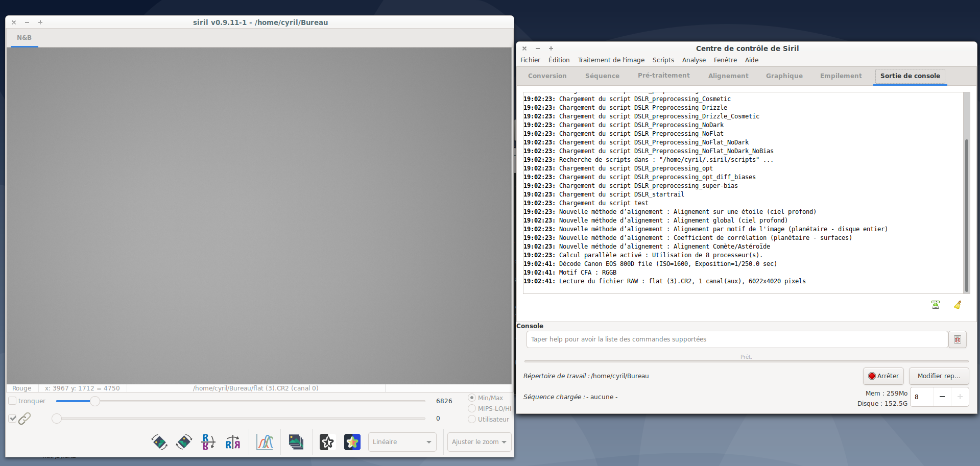
Task: Save console log with the green export icon
Action: click(936, 305)
